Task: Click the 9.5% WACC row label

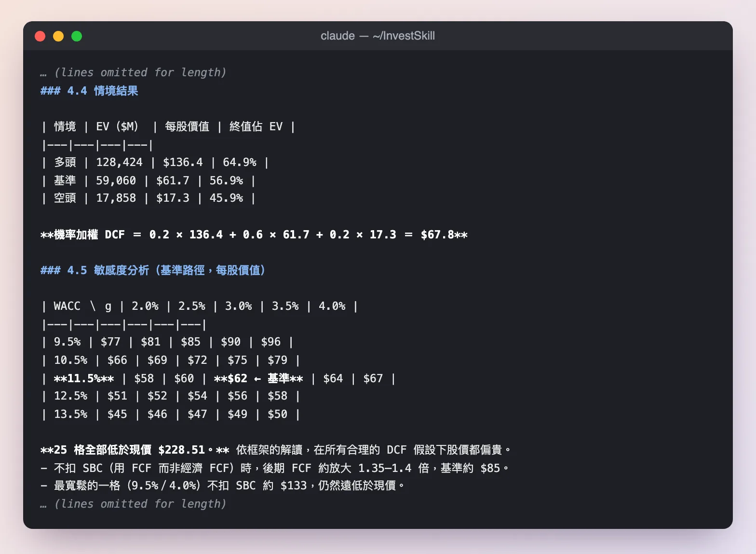Action: click(x=67, y=342)
